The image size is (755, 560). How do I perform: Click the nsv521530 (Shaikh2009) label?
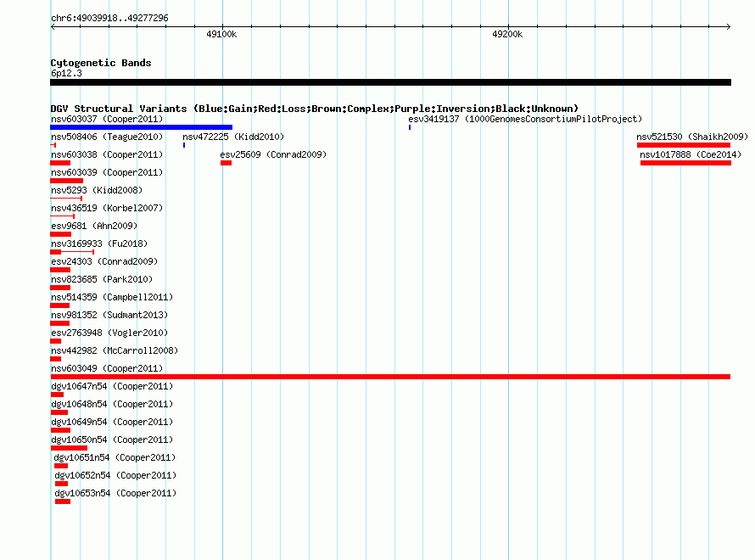tap(692, 137)
